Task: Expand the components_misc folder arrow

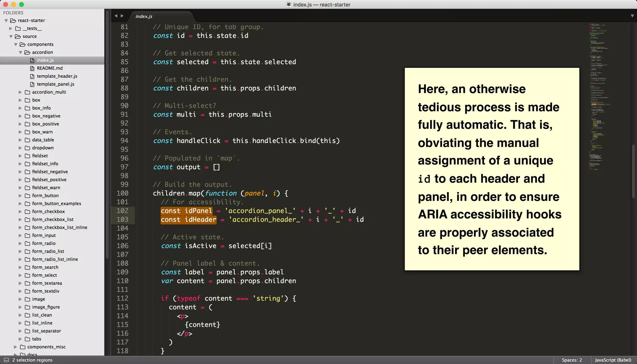Action: (x=16, y=347)
